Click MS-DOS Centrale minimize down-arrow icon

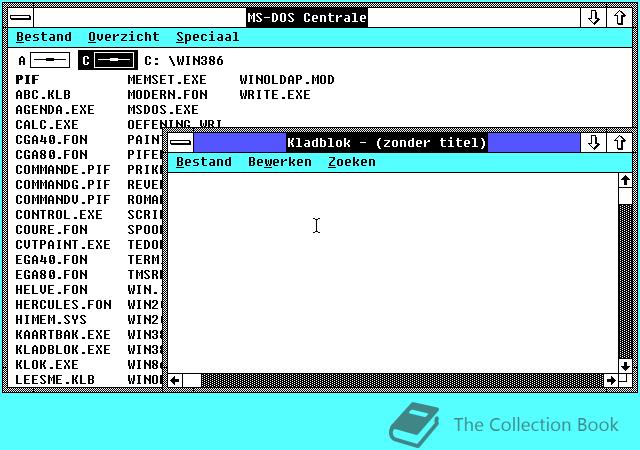593,18
